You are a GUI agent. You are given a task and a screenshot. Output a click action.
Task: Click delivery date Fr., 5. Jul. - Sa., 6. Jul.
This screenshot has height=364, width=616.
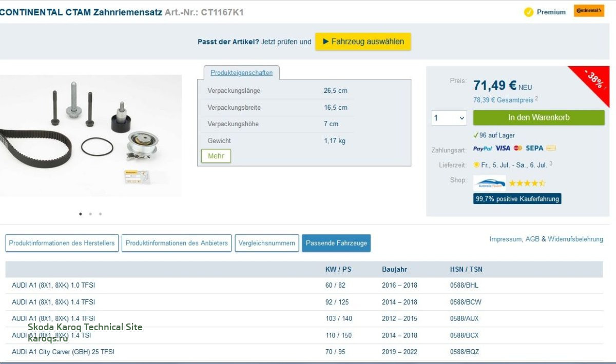click(514, 165)
